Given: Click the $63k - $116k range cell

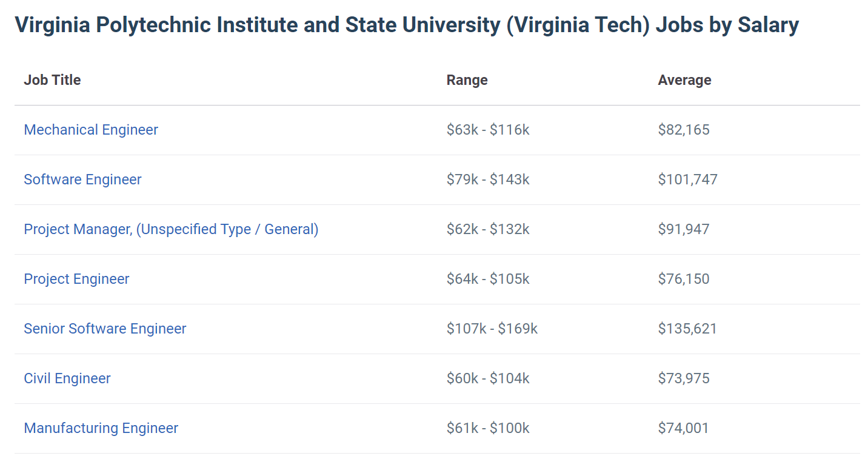Looking at the screenshot, I should (488, 130).
